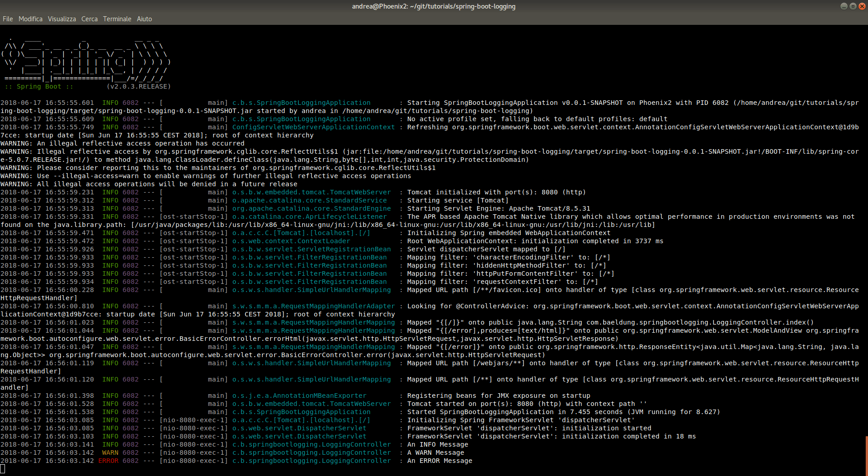Click the andrea@Phoenix2 window title
The height and width of the screenshot is (476, 868).
tap(434, 6)
